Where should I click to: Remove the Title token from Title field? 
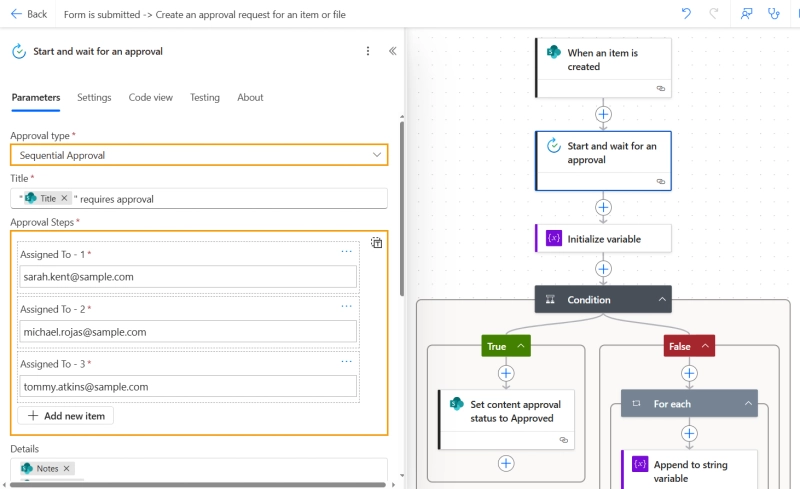click(64, 199)
